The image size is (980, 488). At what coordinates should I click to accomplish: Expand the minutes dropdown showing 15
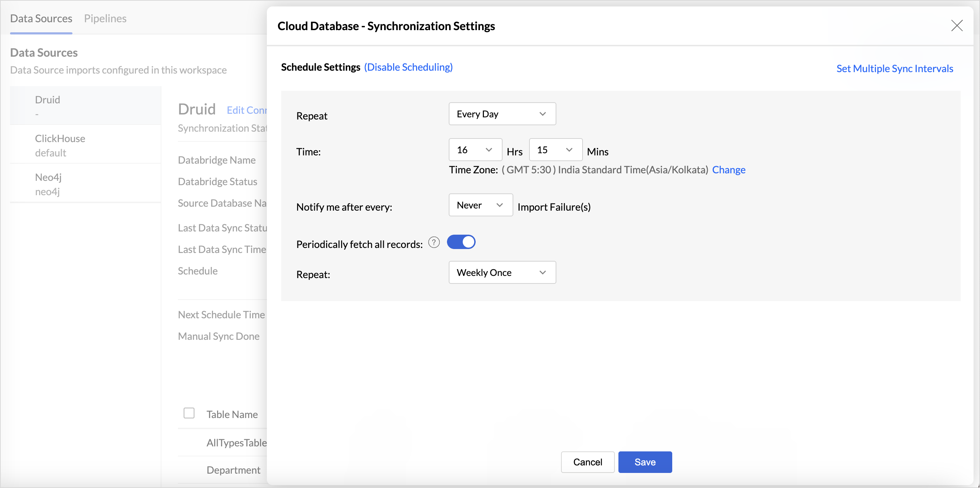click(555, 150)
